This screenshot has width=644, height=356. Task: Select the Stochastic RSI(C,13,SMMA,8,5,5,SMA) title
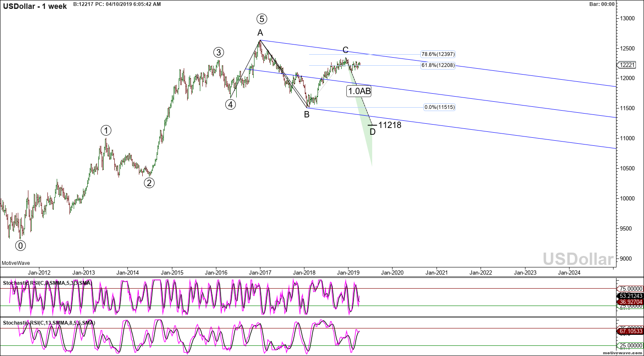coord(49,323)
